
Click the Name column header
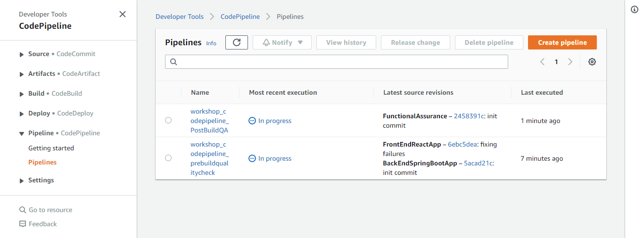200,92
